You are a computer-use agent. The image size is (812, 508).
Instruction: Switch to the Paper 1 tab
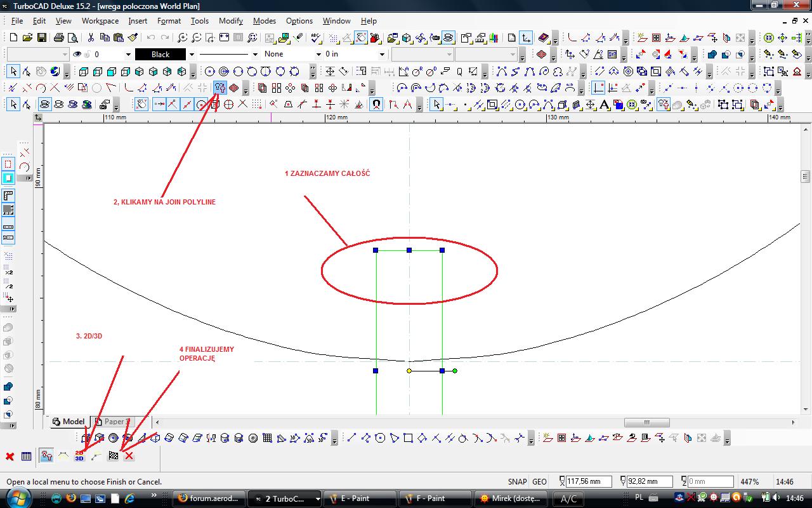click(115, 422)
